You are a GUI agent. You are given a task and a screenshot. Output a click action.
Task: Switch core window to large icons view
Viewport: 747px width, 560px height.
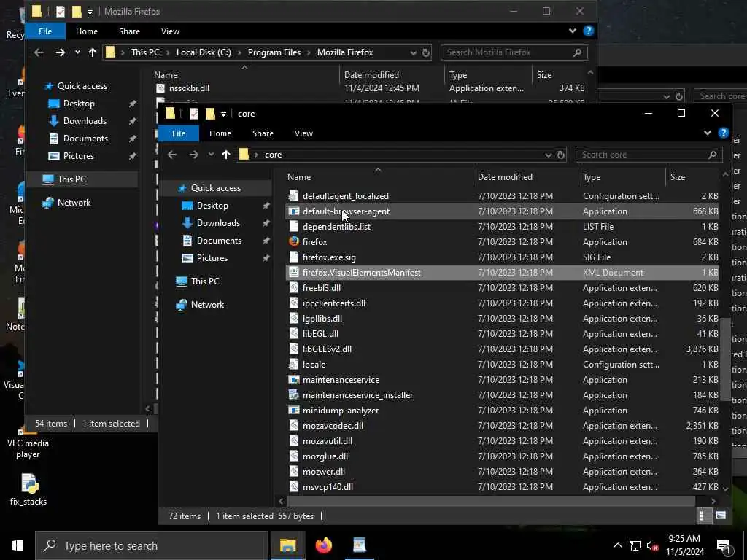tap(721, 516)
